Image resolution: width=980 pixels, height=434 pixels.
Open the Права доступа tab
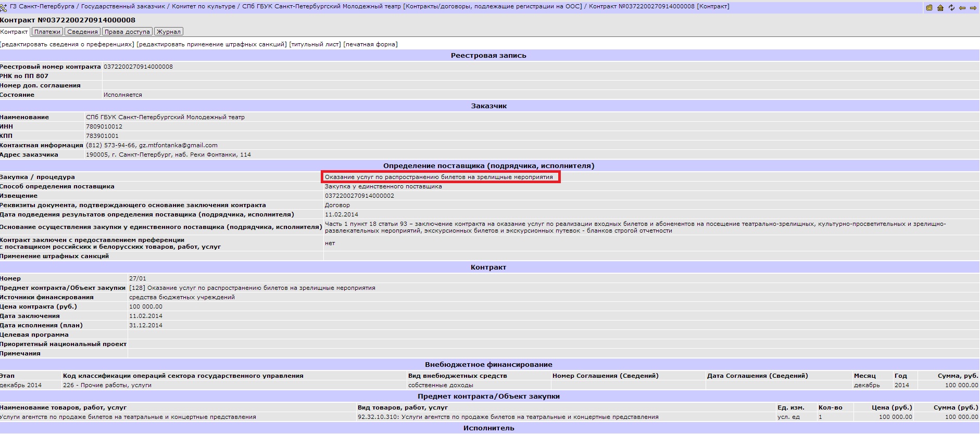[127, 32]
